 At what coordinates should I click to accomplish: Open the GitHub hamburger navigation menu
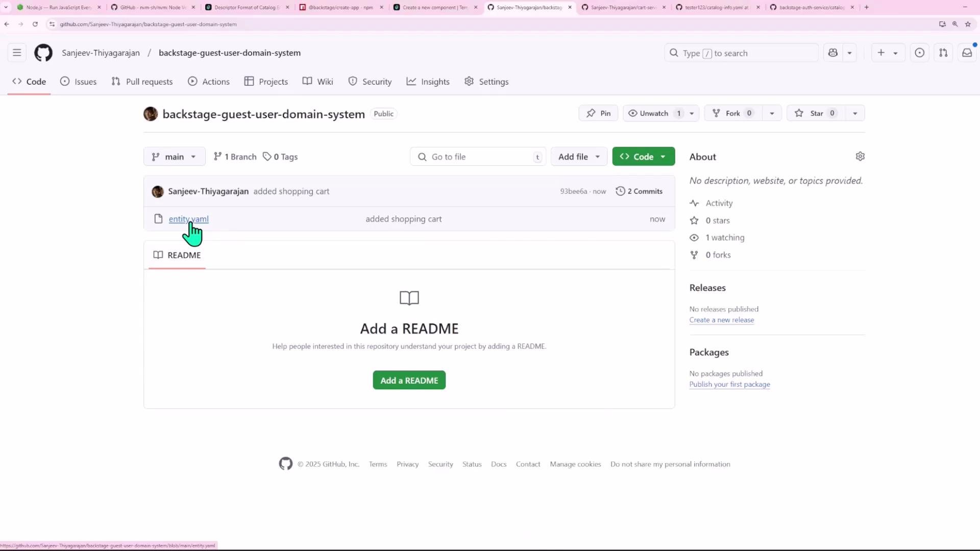[x=17, y=53]
